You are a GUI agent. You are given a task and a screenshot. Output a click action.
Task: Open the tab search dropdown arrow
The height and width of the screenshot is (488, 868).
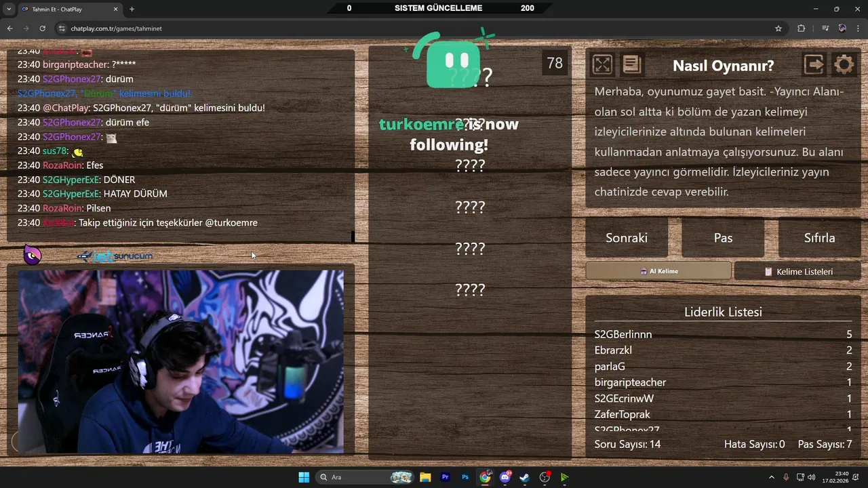click(x=9, y=9)
